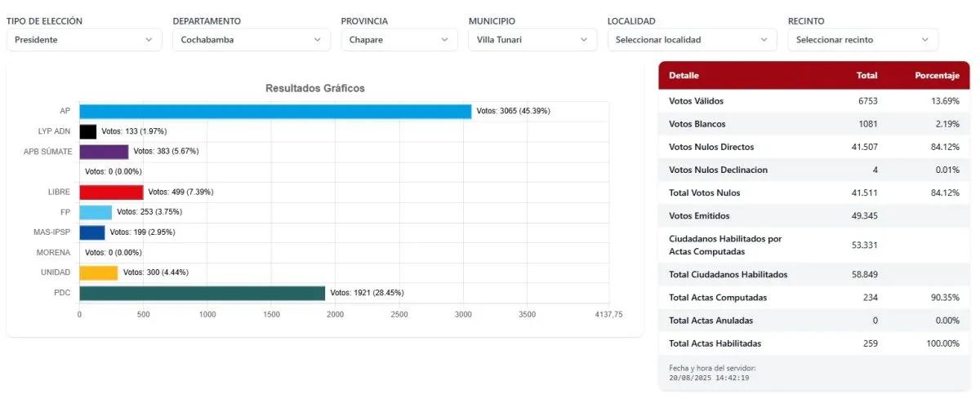
Task: Click the dark green PDC bar
Action: 202,293
